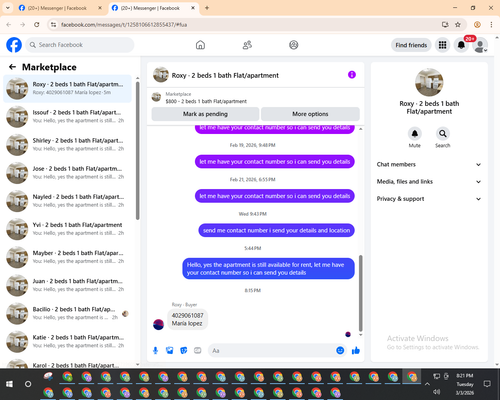Viewport: 500px width, 400px height.
Task: Click Roxy's buyer avatar beside the message
Action: coord(158,324)
